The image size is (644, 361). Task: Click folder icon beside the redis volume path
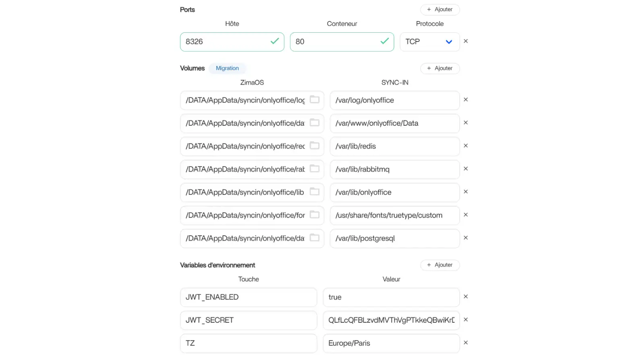314,145
